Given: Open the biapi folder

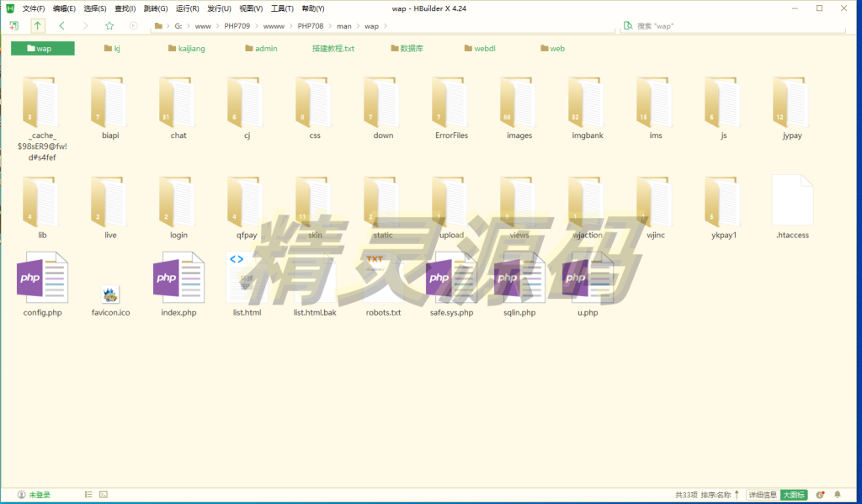Looking at the screenshot, I should (x=110, y=109).
